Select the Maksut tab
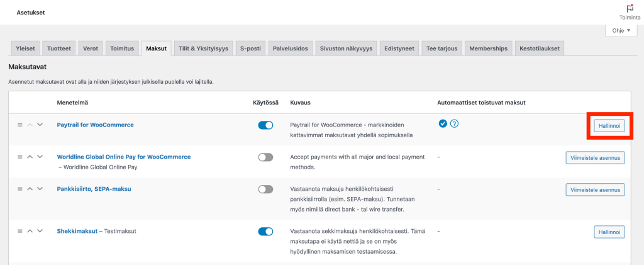Screen dimensions: 644x265 (x=156, y=48)
